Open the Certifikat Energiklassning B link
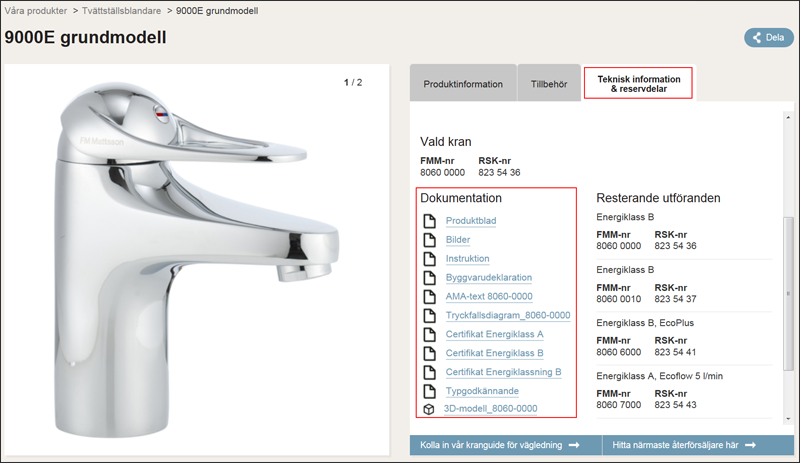 pos(503,372)
